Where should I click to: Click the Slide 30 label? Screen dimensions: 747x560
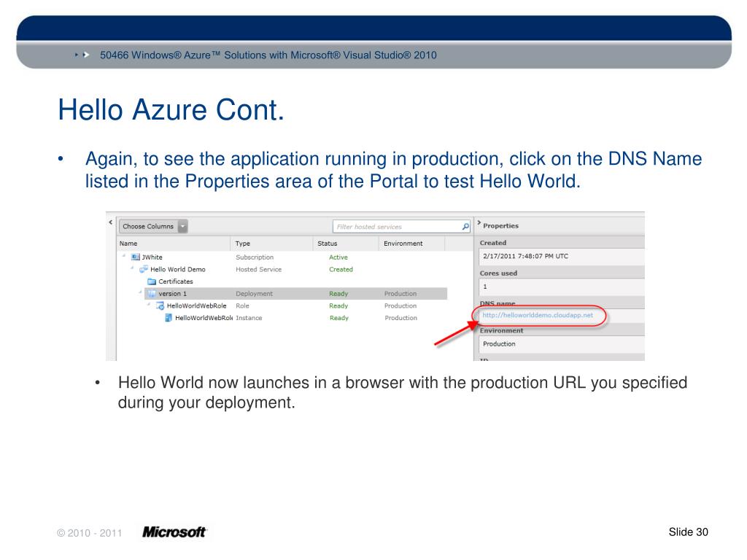click(x=688, y=532)
